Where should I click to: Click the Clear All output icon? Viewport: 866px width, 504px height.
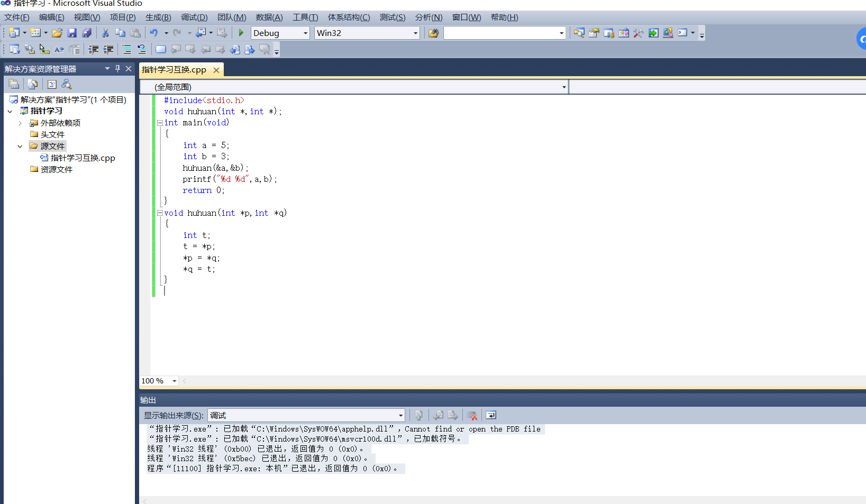[472, 415]
